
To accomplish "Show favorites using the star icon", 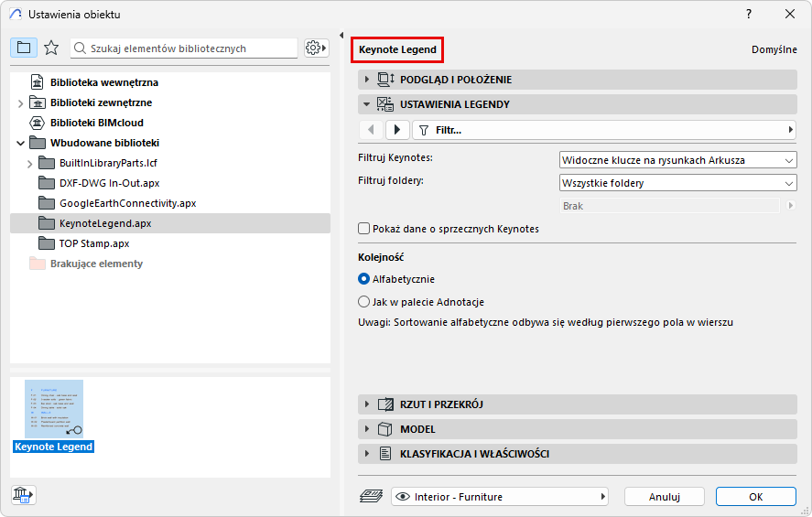I will pyautogui.click(x=51, y=48).
